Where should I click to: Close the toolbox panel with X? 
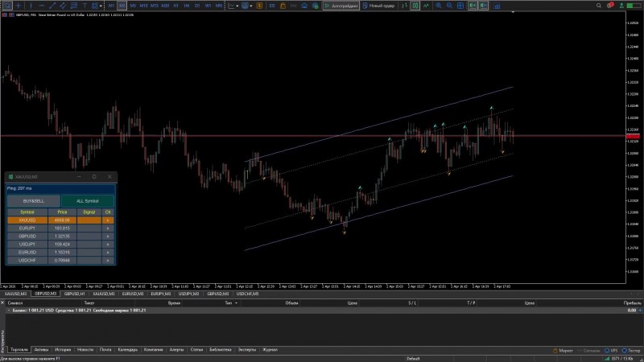(2, 302)
